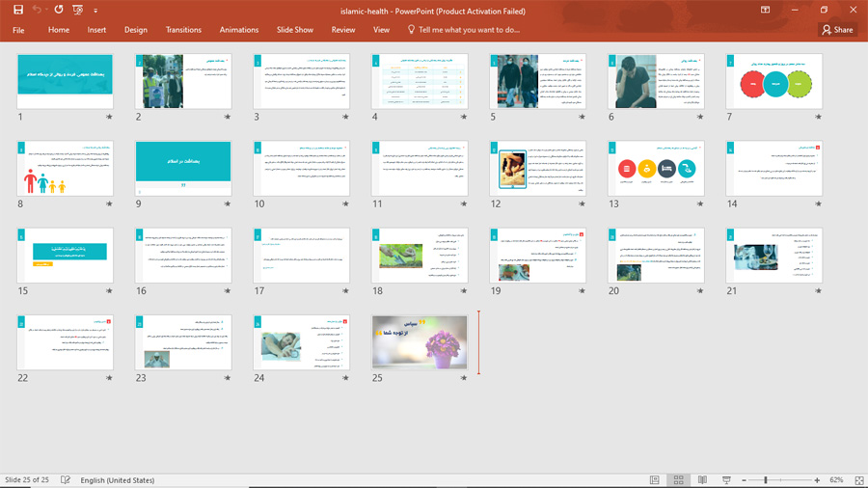Viewport: 868px width, 488px height.
Task: Click the Redo/Repeat icon
Action: (59, 10)
